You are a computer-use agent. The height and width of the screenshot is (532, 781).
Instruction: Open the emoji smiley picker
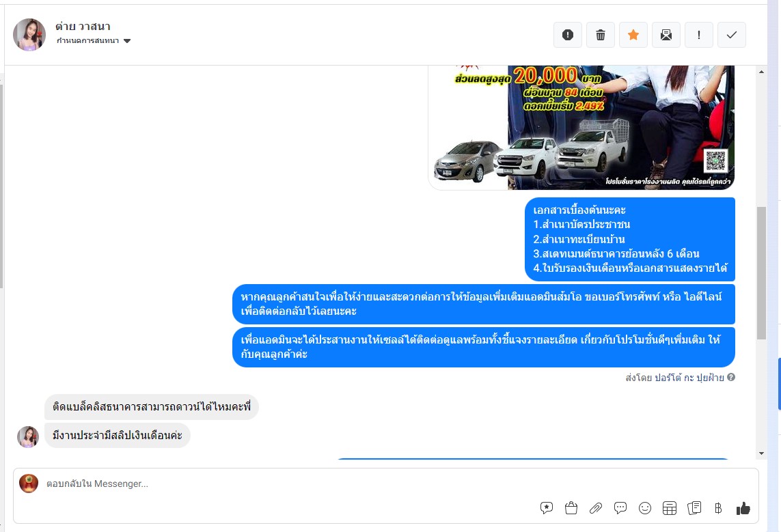click(x=645, y=508)
